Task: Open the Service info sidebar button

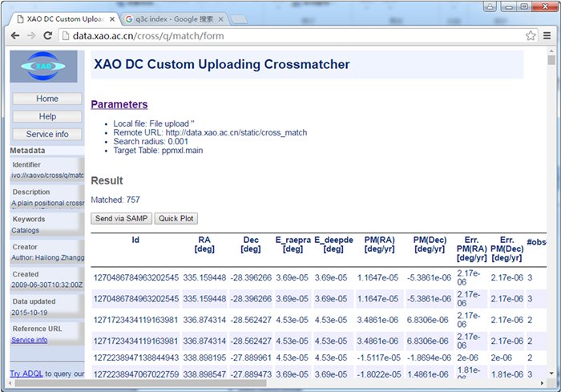Action: pyautogui.click(x=47, y=134)
